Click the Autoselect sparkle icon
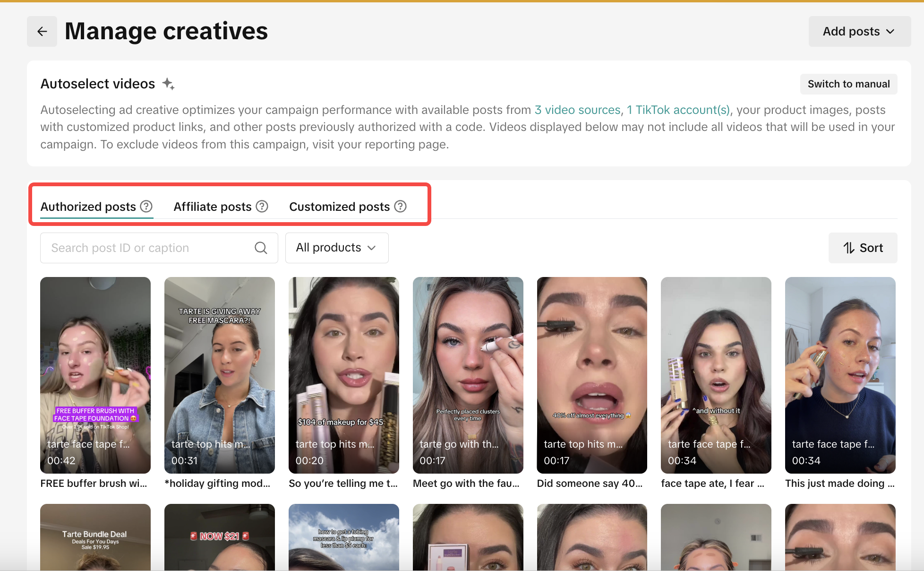Viewport: 924px width, 571px height. tap(168, 84)
